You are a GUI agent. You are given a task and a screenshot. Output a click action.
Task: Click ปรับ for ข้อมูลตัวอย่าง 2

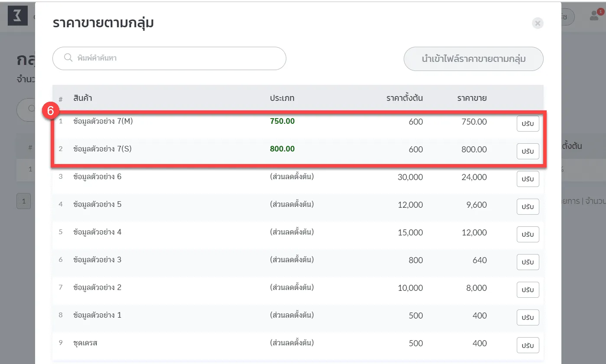528,290
